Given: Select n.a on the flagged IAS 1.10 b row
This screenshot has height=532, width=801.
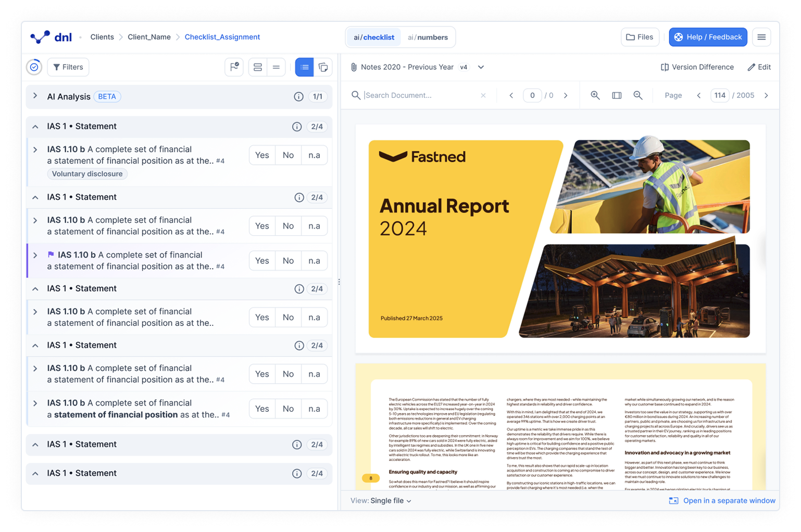Looking at the screenshot, I should [x=314, y=261].
